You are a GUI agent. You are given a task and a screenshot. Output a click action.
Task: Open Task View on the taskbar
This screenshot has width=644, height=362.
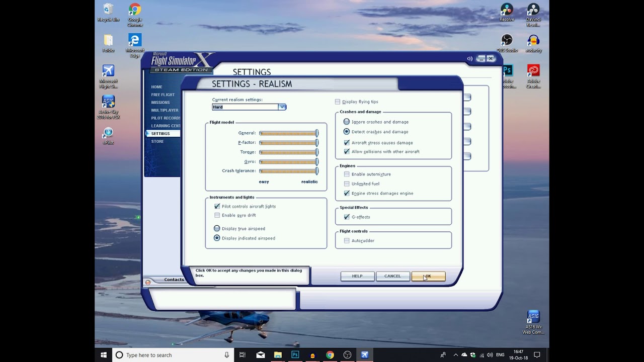coord(242,355)
